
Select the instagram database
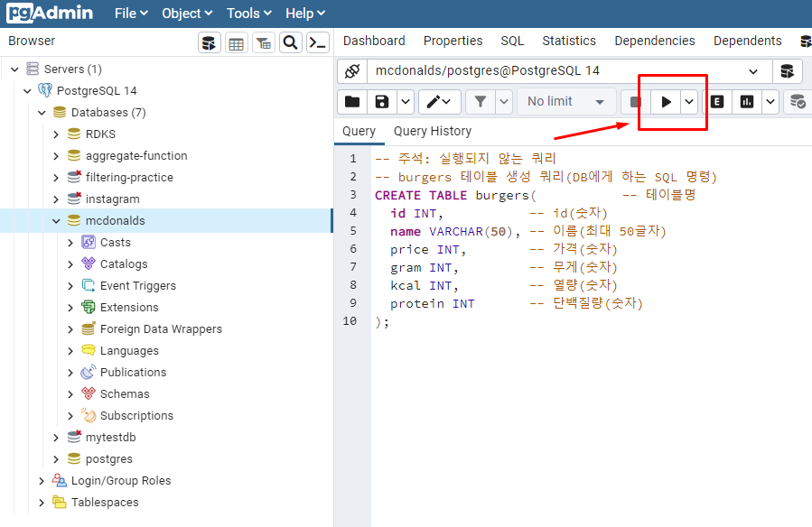(x=112, y=199)
